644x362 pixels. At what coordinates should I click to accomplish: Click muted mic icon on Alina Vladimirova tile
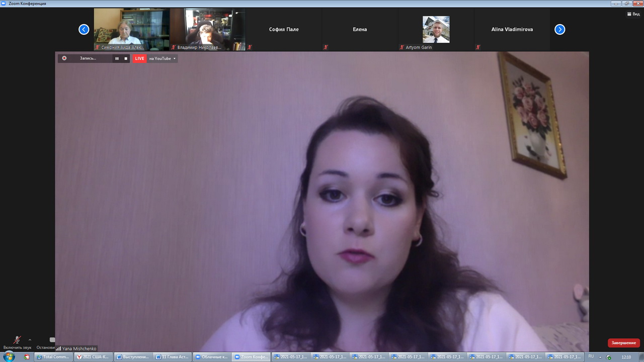click(x=477, y=47)
